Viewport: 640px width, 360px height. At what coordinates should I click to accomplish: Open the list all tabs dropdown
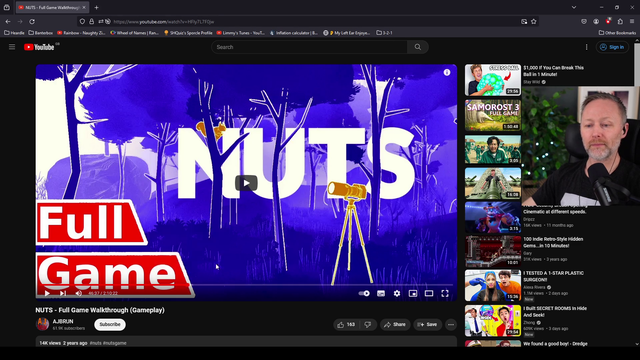tap(574, 7)
